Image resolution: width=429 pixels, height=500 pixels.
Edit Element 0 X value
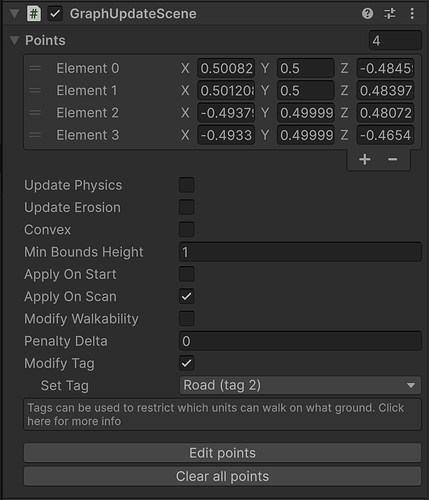(x=226, y=68)
